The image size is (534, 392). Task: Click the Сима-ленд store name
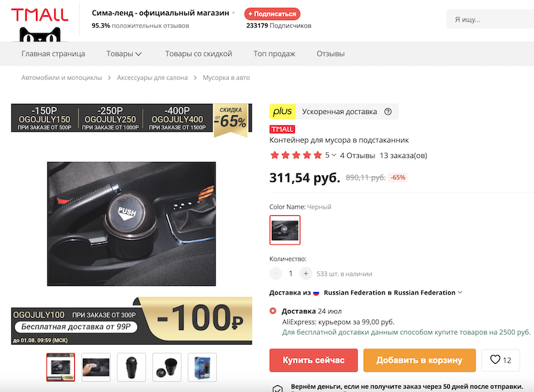tap(160, 13)
